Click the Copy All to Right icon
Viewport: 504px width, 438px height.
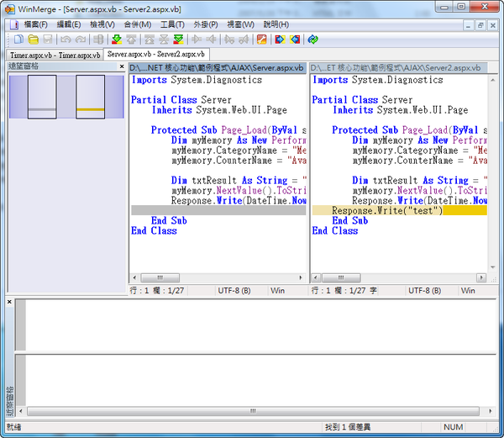coord(280,40)
